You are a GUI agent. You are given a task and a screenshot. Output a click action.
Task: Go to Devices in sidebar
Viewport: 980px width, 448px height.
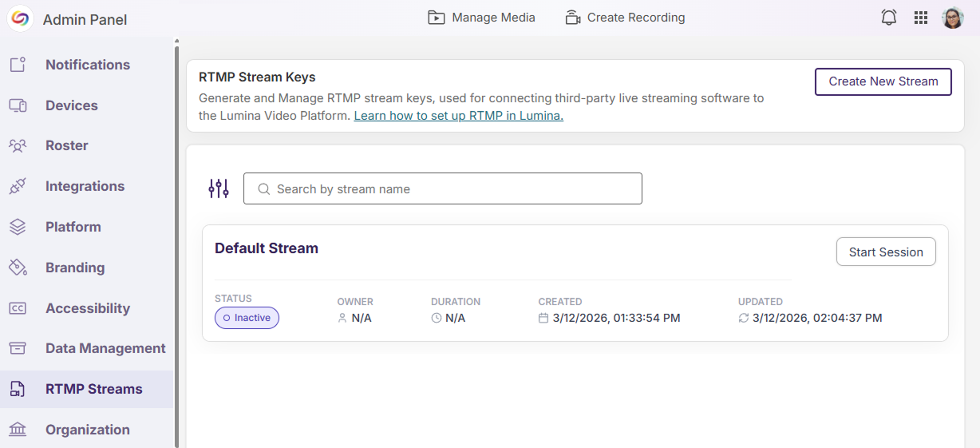tap(86, 105)
